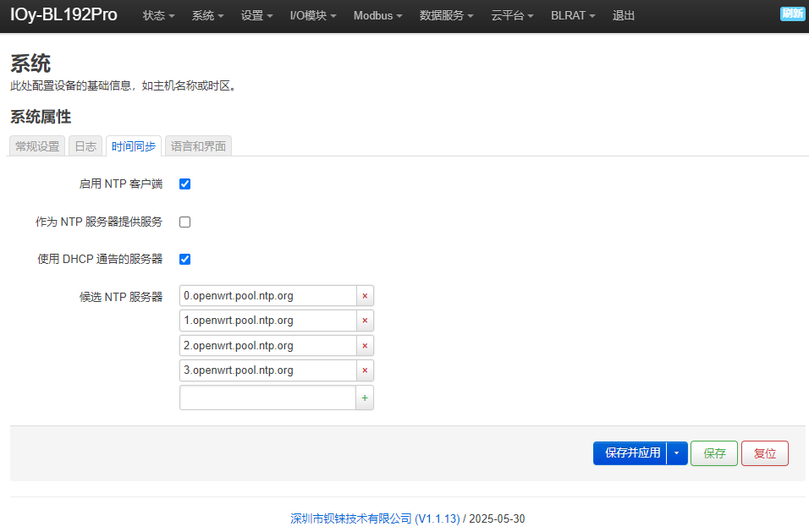Image resolution: width=809 pixels, height=532 pixels.
Task: Expand the 系统 navigation menu
Action: [207, 15]
